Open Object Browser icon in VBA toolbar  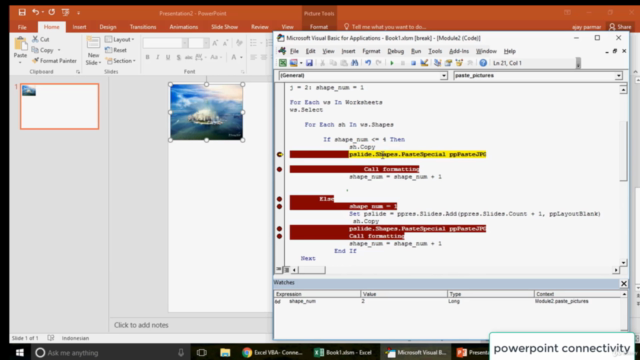[x=459, y=63]
